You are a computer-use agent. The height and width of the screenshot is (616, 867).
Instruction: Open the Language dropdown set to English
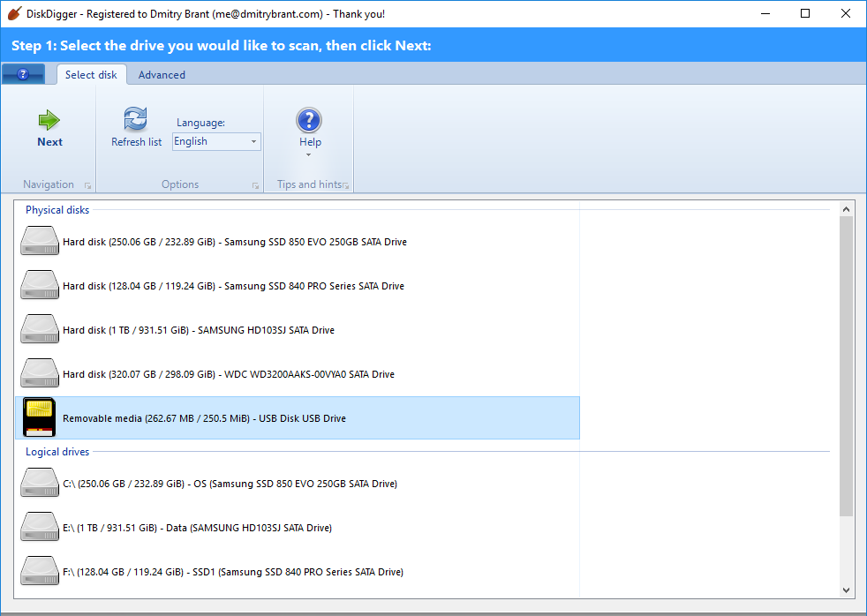(216, 141)
